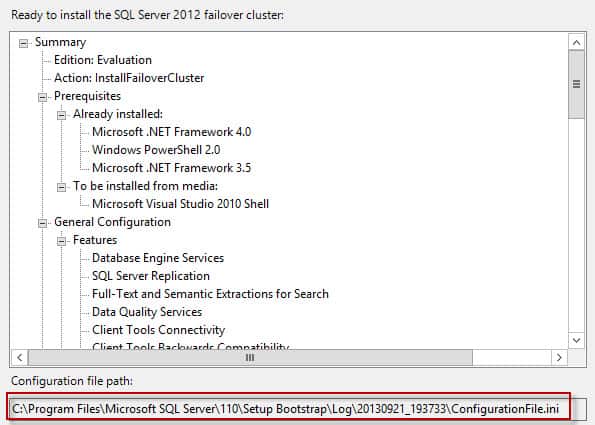Collapse the To be installed from media node
Image resolution: width=595 pixels, height=425 pixels.
pyautogui.click(x=61, y=187)
